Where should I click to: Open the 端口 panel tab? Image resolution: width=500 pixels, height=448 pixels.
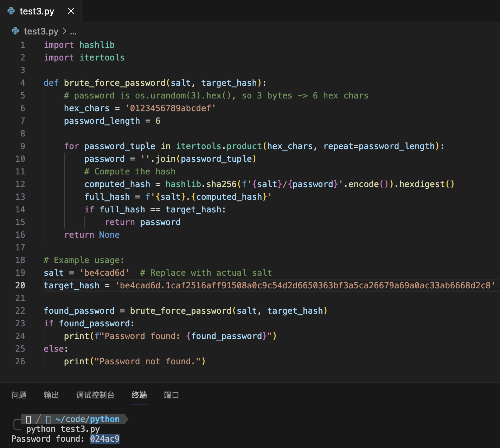click(x=172, y=395)
